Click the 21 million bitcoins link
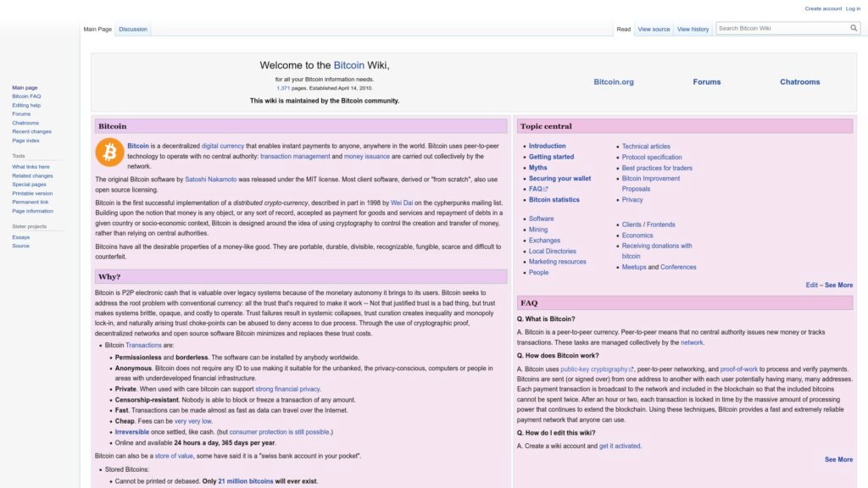Image resolution: width=868 pixels, height=488 pixels. coord(246,481)
